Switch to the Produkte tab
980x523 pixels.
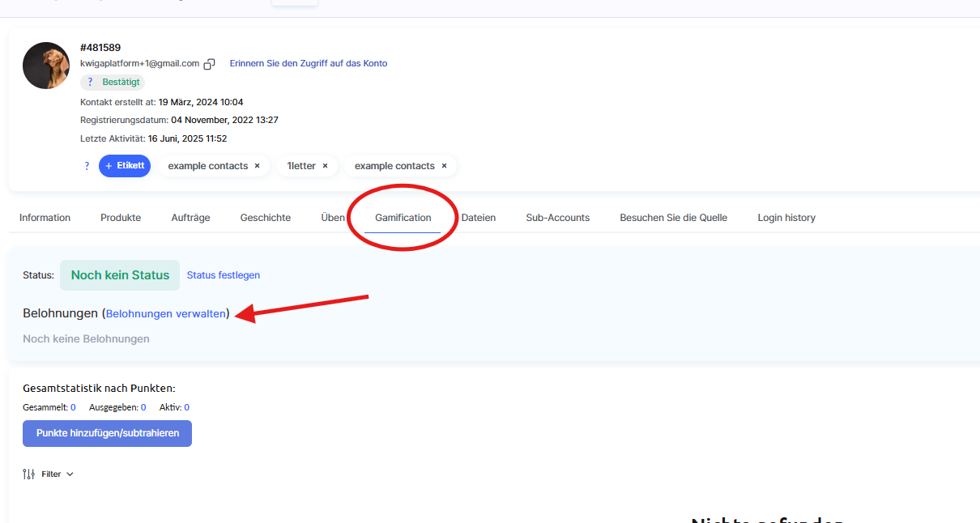[121, 218]
